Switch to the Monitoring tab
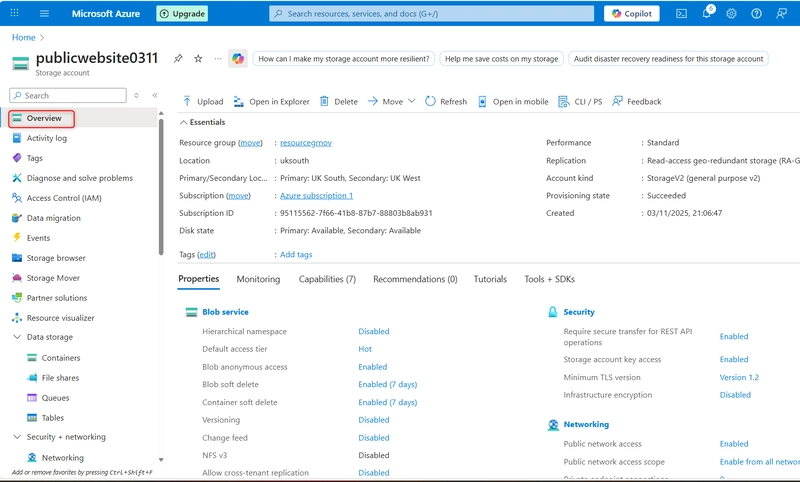The image size is (800, 482). 258,279
